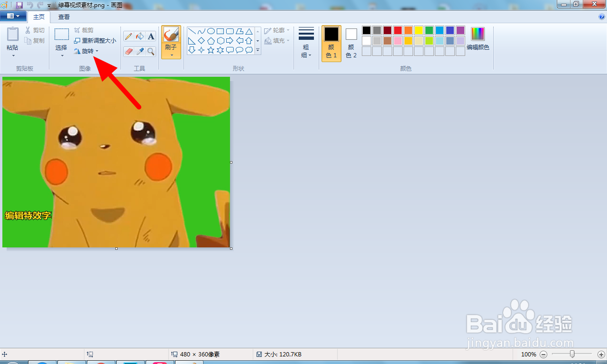Select the Color picker eyedropper tool
Screen dimensions: 607x364
(140, 51)
